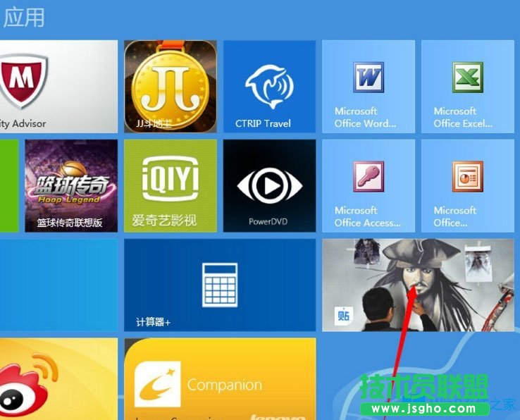The image size is (520, 420).
Task: Open the Weibo eye logo tile
Action: pos(58,379)
